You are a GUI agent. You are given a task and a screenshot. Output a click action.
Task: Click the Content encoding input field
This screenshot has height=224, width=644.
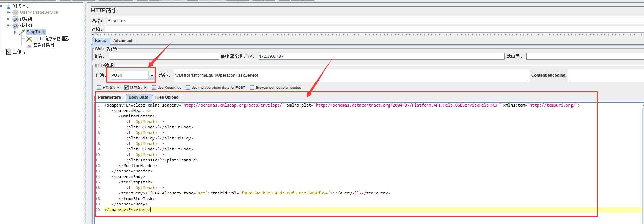(x=606, y=75)
